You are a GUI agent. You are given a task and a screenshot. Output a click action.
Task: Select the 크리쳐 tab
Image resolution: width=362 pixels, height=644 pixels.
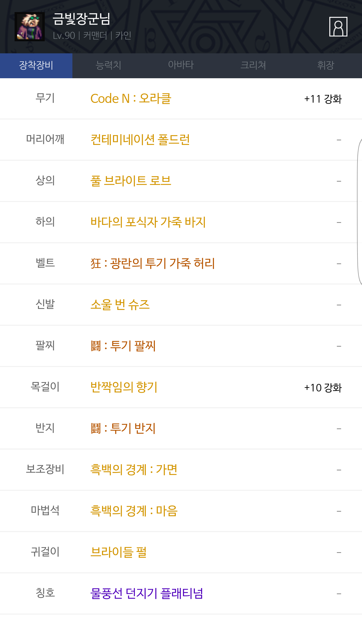[x=253, y=65]
